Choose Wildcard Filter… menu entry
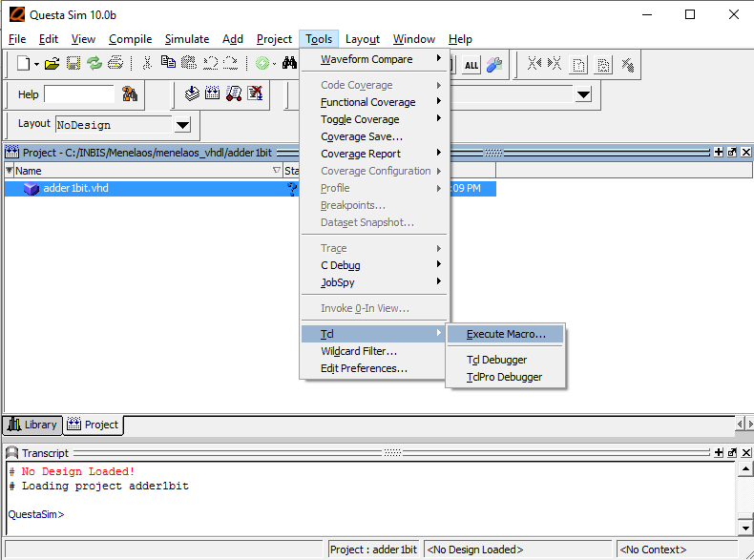 pos(373,351)
